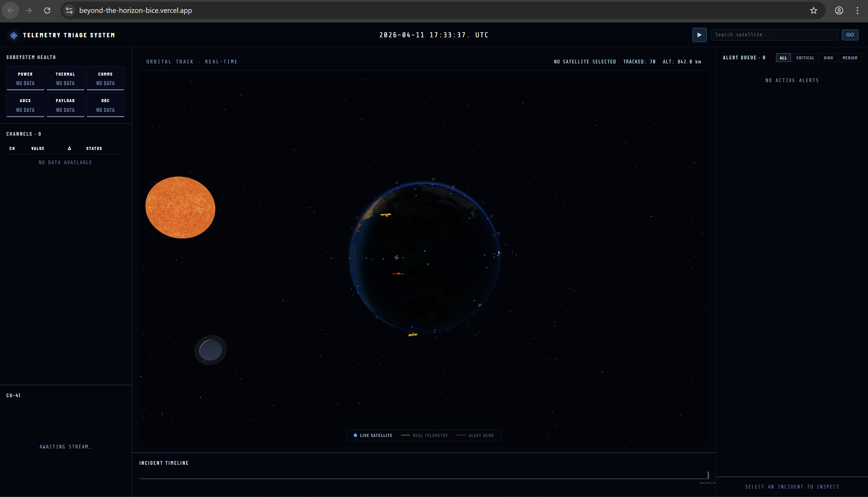Click the play button next to search
The width and height of the screenshot is (868, 497).
tap(699, 35)
